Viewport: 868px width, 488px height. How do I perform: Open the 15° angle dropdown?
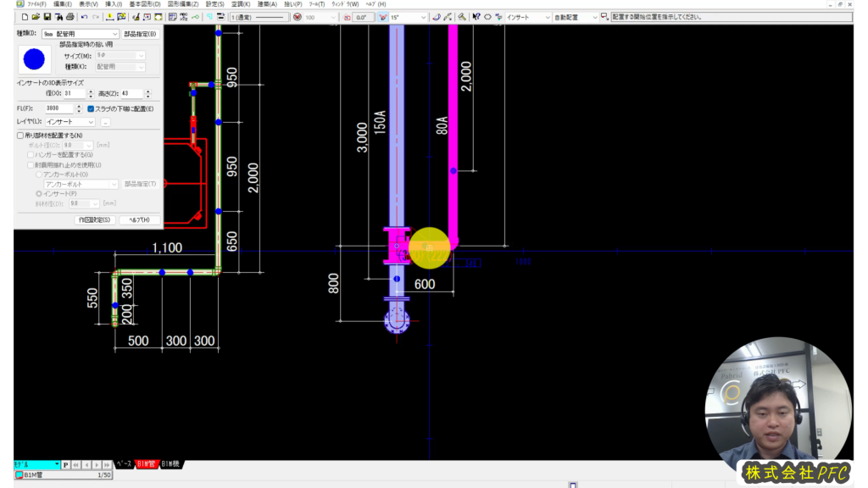click(x=407, y=17)
